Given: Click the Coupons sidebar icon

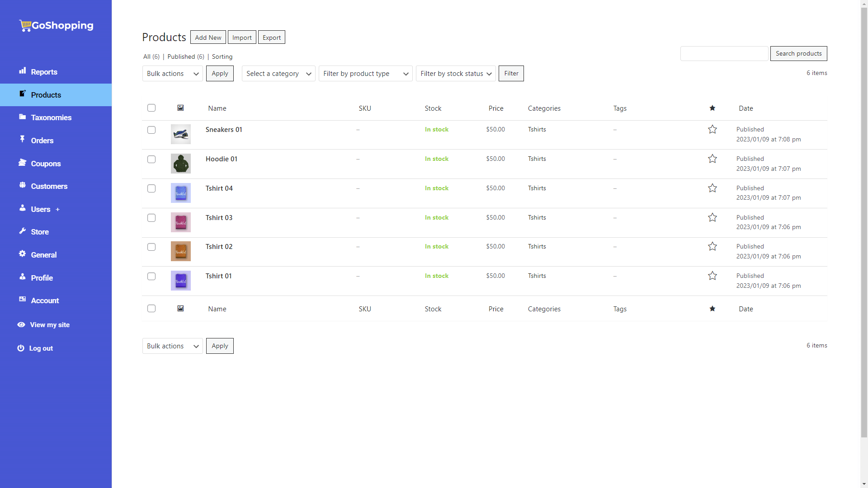Looking at the screenshot, I should click(x=22, y=163).
